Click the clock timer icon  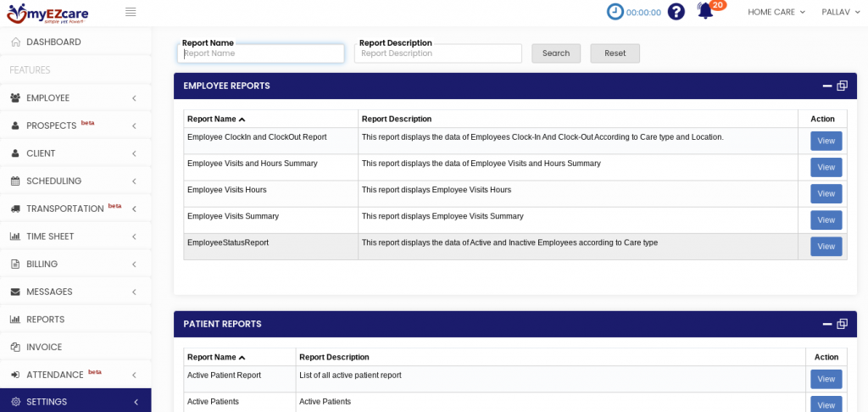click(x=615, y=12)
